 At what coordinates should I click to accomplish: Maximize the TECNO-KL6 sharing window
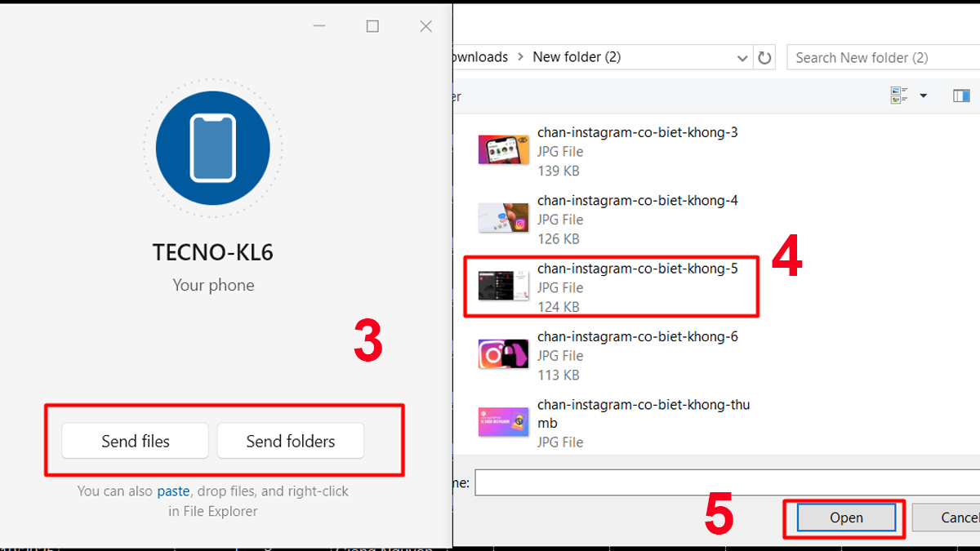372,26
